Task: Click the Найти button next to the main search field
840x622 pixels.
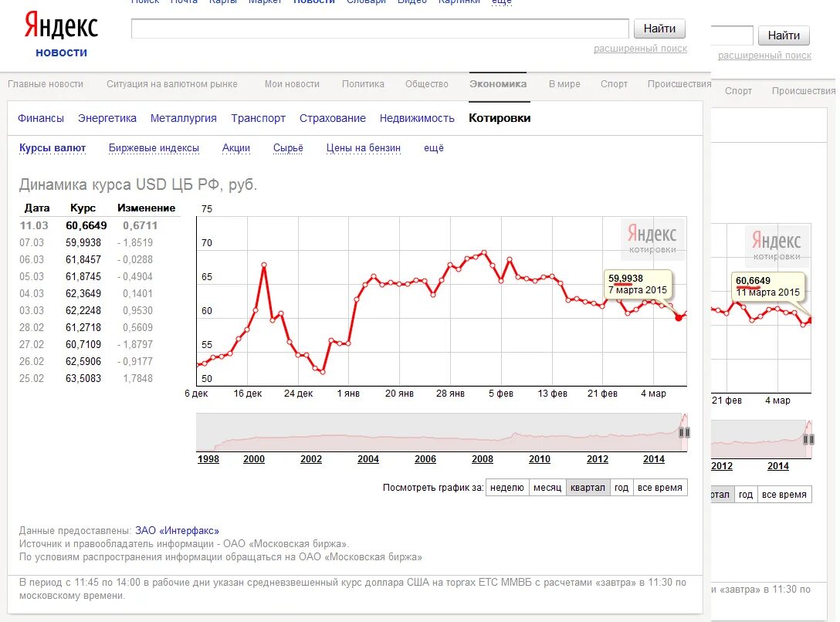Action: [x=659, y=29]
